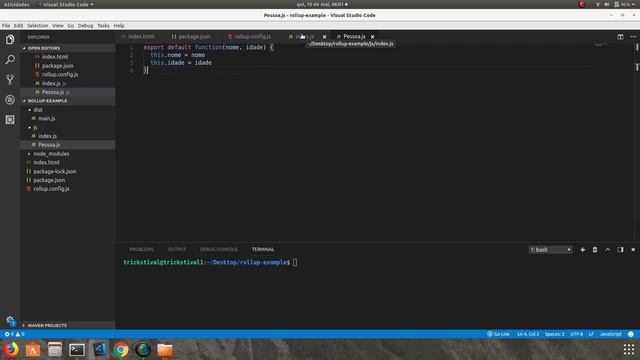Screen dimensions: 640x360
Task: Open the Terminal app from the dock
Action: click(77, 350)
